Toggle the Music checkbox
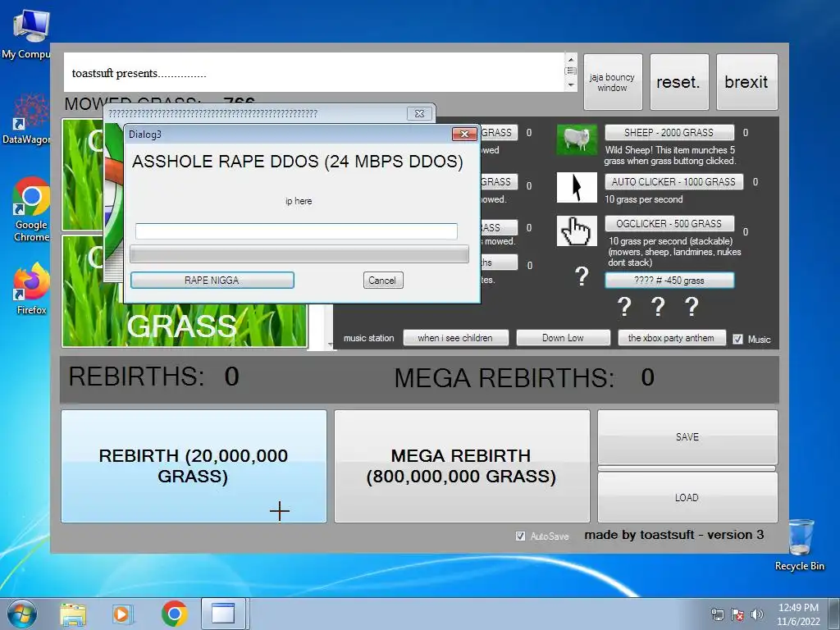The image size is (840, 630). (x=738, y=339)
